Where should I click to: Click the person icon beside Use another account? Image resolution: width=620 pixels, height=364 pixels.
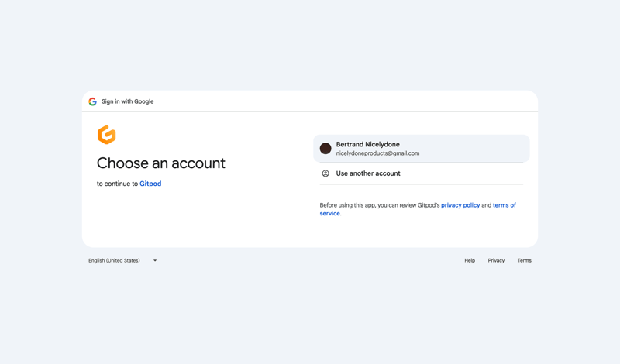coord(325,173)
